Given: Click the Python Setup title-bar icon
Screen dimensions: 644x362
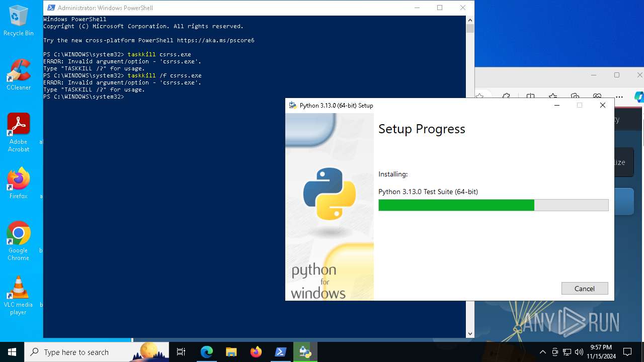Looking at the screenshot, I should [x=293, y=105].
